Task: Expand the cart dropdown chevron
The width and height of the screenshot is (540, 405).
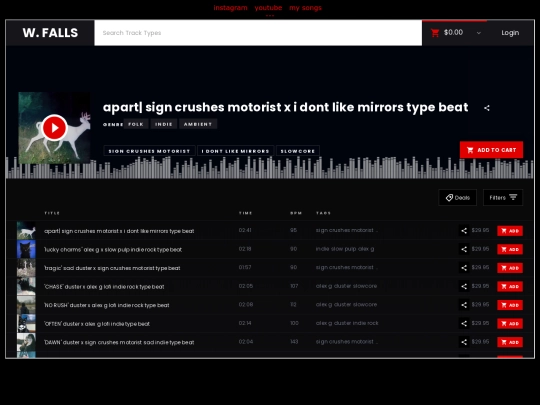Action: [x=478, y=33]
